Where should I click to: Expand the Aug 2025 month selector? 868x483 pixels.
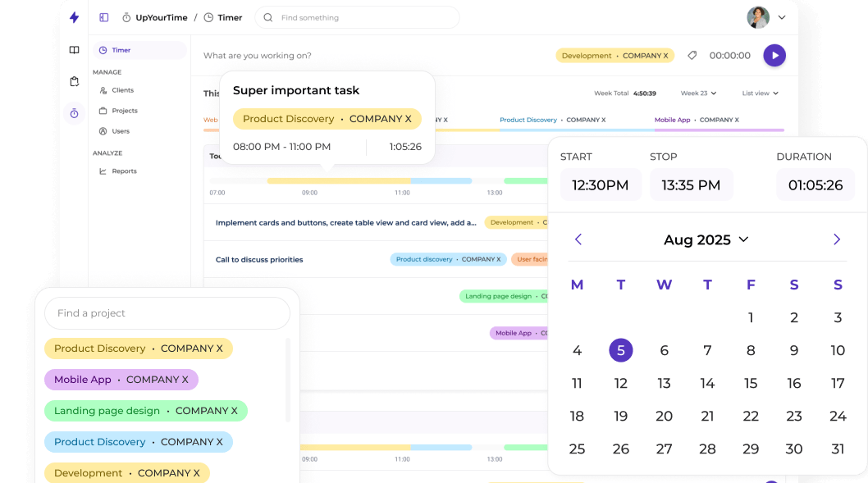click(706, 239)
